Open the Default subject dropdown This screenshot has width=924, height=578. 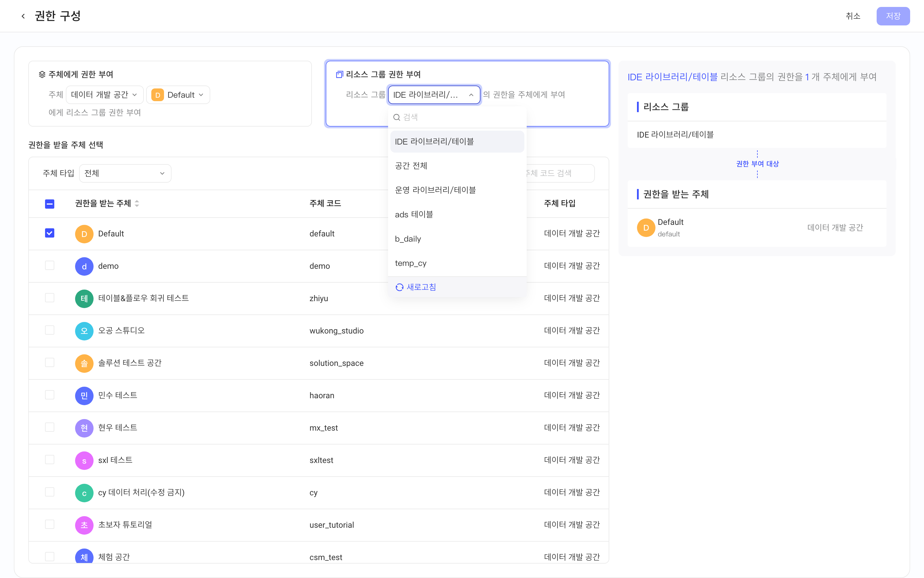pos(178,95)
